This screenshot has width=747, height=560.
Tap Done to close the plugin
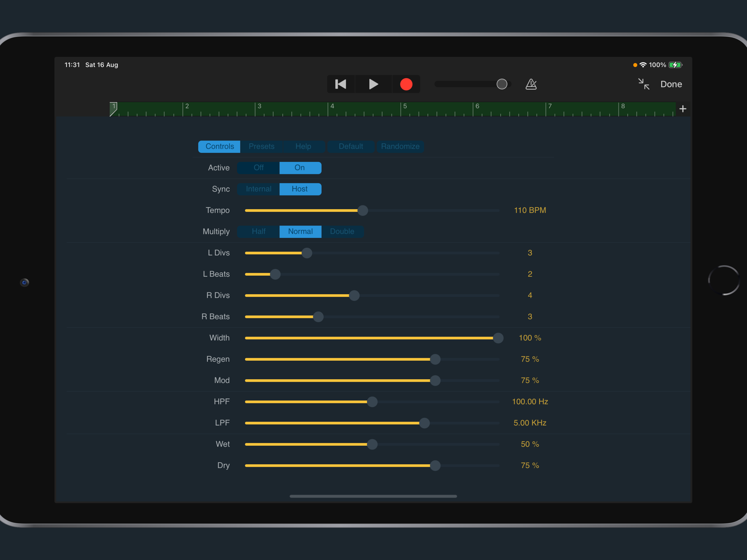point(671,84)
